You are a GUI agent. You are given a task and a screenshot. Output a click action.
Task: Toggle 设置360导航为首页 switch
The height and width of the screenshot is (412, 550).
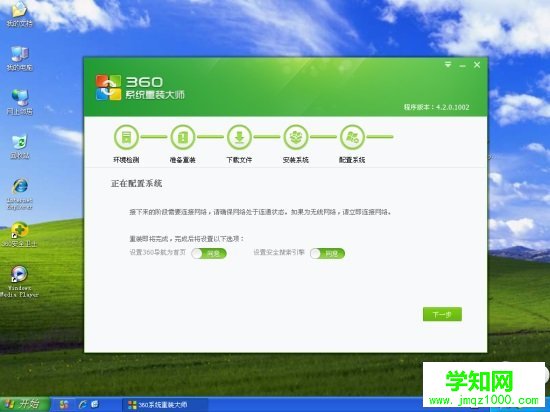(x=209, y=253)
